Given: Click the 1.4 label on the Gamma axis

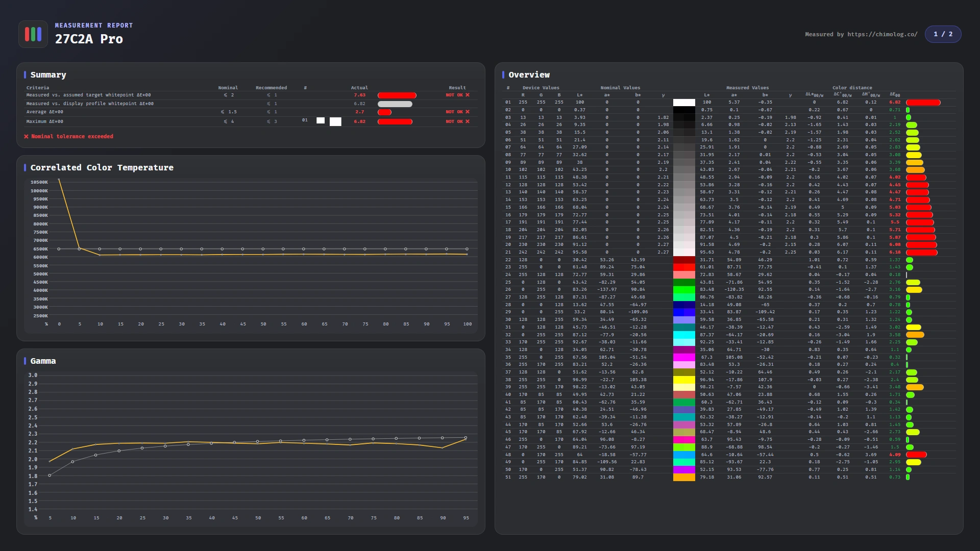Looking at the screenshot, I should click(33, 510).
